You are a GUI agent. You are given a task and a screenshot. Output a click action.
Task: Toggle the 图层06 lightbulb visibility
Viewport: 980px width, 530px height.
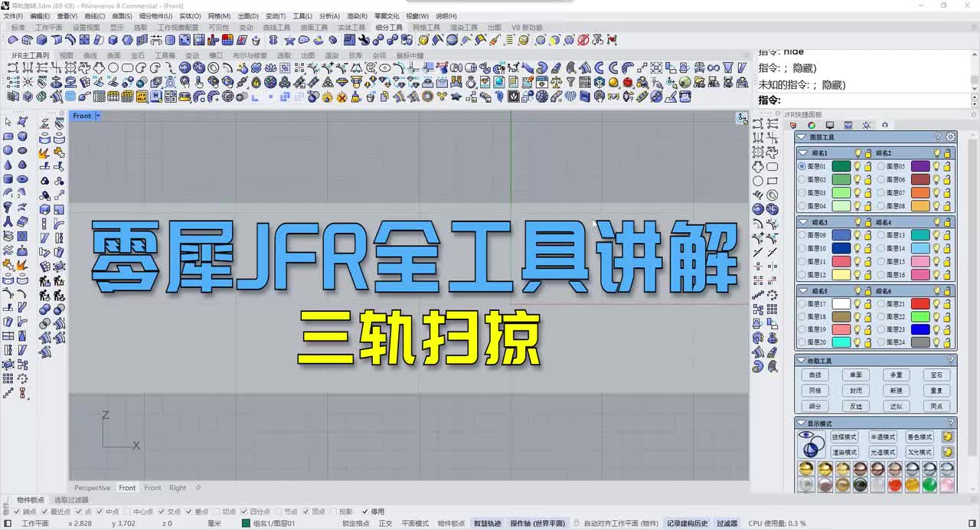(936, 179)
